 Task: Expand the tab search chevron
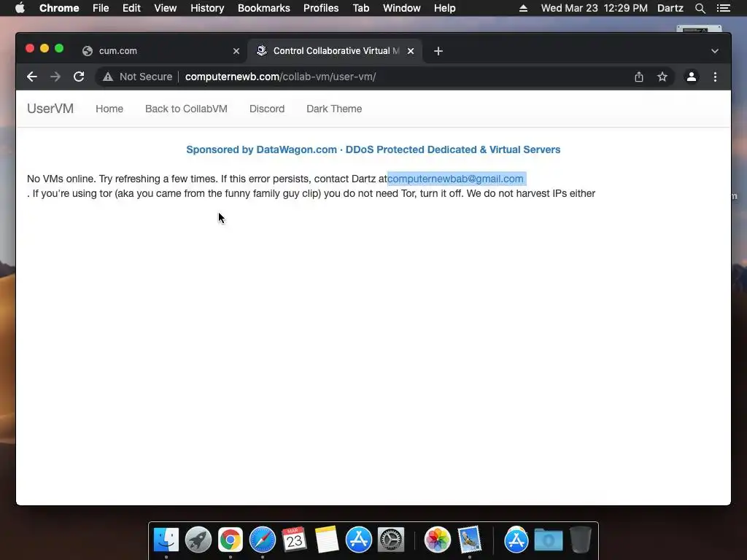click(x=715, y=51)
